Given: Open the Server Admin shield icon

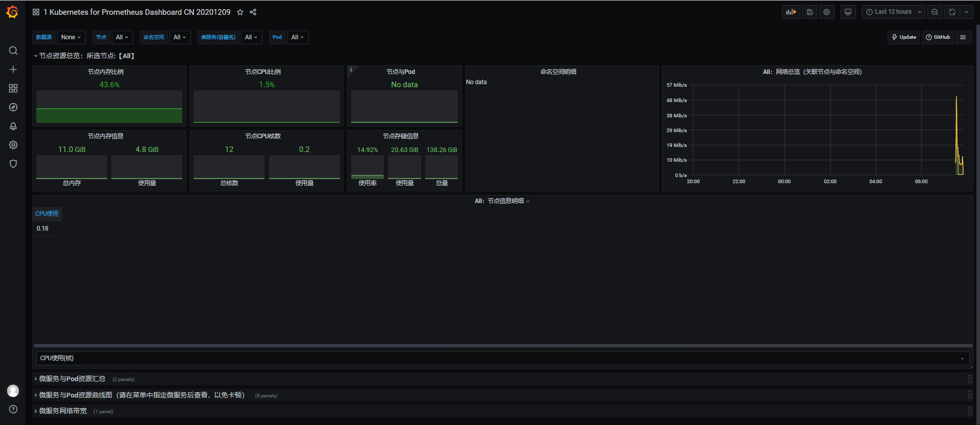Looking at the screenshot, I should 13,164.
